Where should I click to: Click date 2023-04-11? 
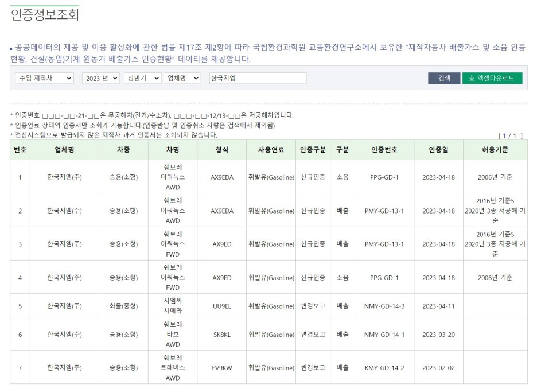(x=438, y=306)
